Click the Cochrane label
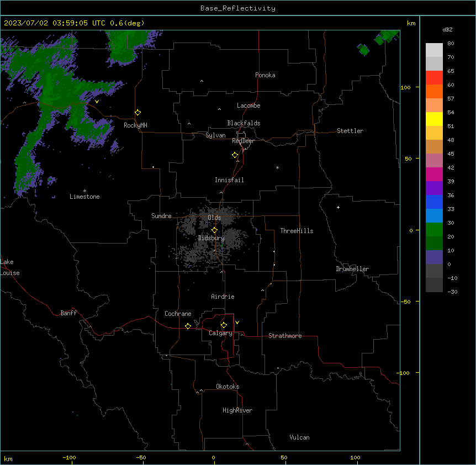The height and width of the screenshot is (465, 476). tap(178, 314)
